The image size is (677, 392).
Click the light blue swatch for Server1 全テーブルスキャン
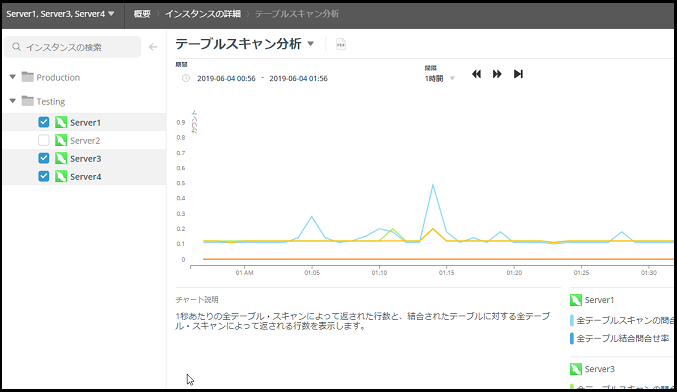572,320
